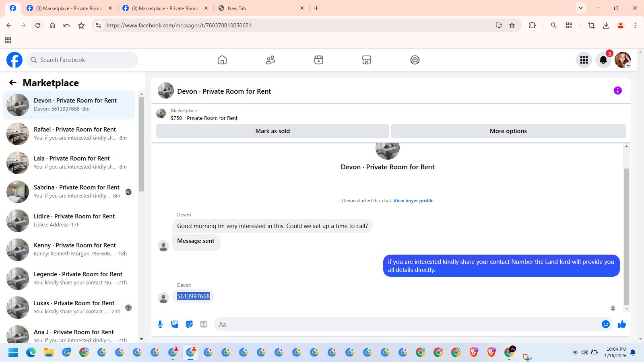
Task: Click the Mark as sold button
Action: tap(272, 131)
